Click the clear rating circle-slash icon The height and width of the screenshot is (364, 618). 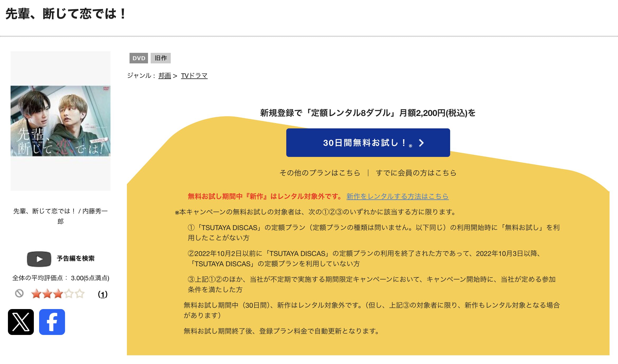pos(19,293)
